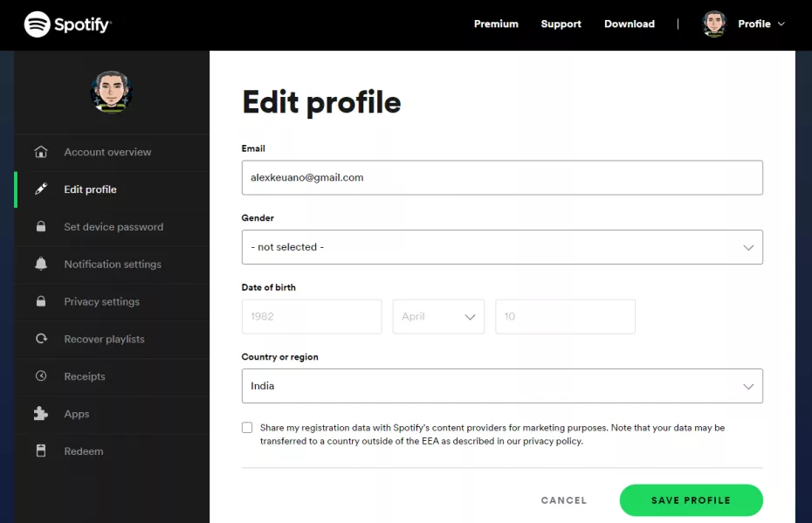The height and width of the screenshot is (523, 812).
Task: Open the Support page link
Action: tap(561, 24)
